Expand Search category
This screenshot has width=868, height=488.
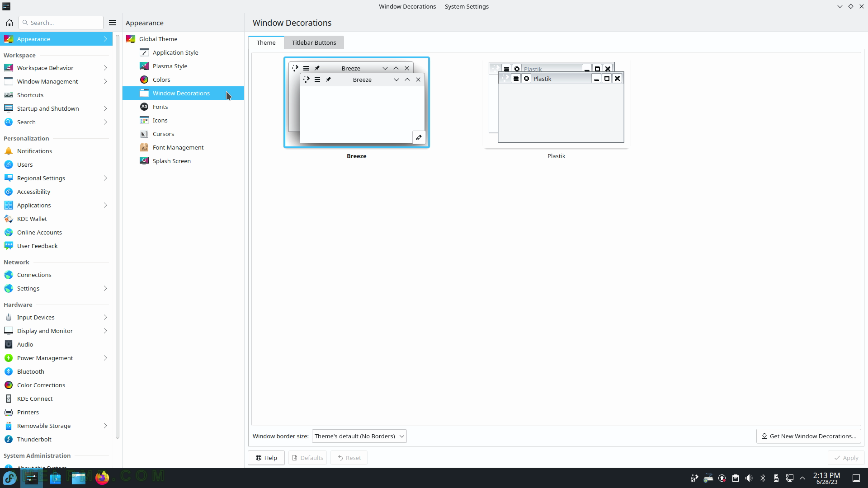coord(57,122)
